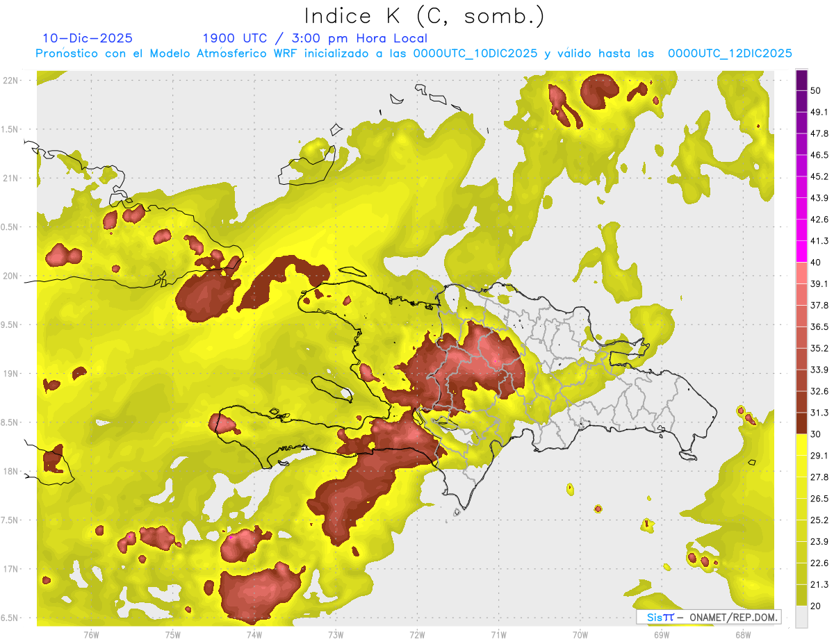Click the '35.2' color scale value
Viewport: 834px width, 644px height.
tap(819, 348)
